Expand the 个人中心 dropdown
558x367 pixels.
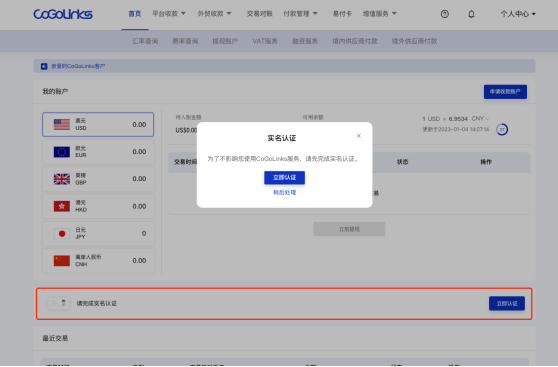518,14
